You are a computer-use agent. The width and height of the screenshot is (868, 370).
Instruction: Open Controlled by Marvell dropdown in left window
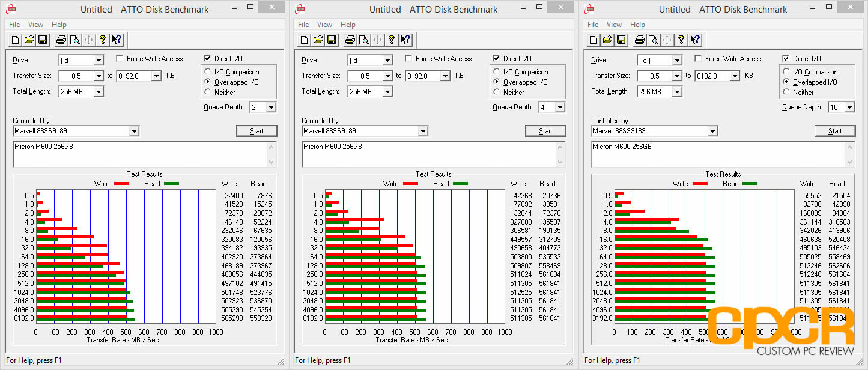point(134,132)
